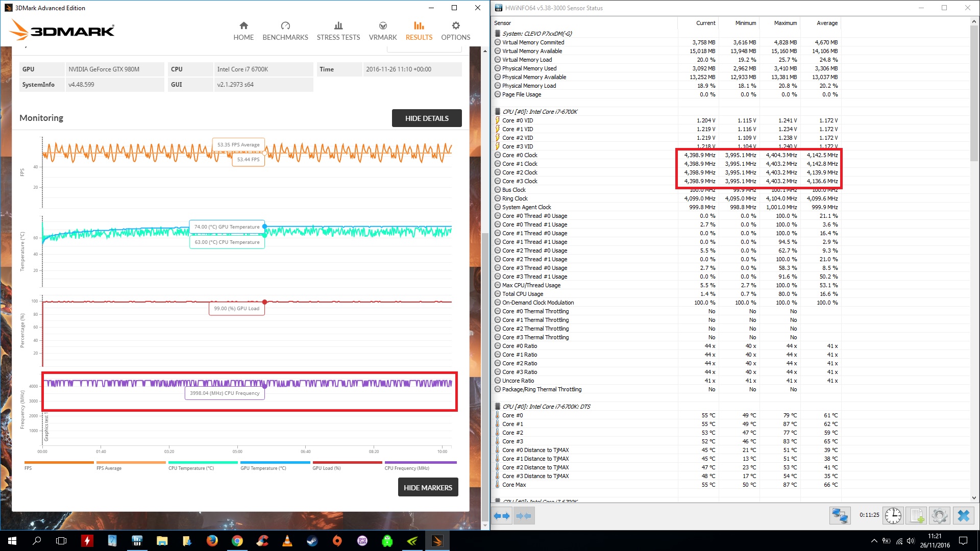The width and height of the screenshot is (980, 551).
Task: Select the Core #0 Clock sensor row
Action: [666, 155]
